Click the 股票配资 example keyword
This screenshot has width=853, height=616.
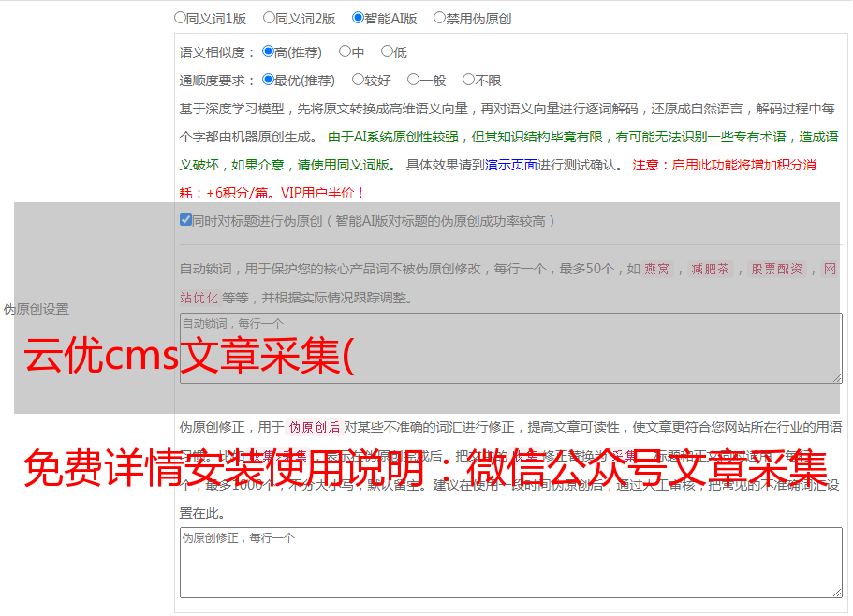[777, 269]
